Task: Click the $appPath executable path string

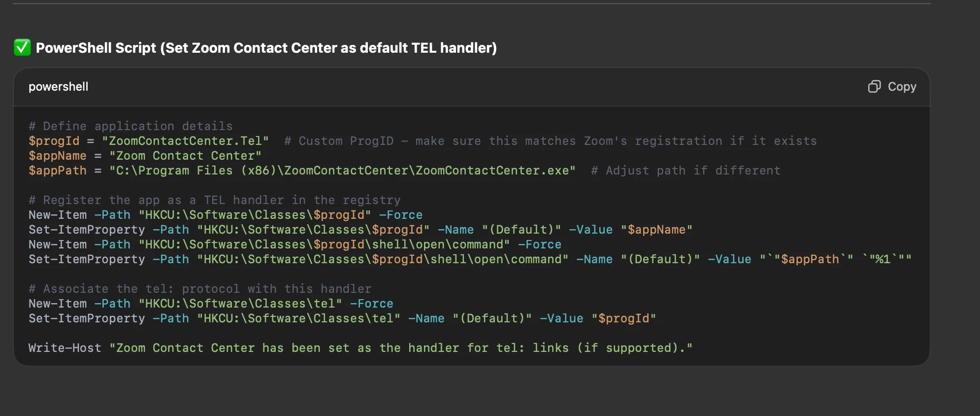Action: [342, 171]
